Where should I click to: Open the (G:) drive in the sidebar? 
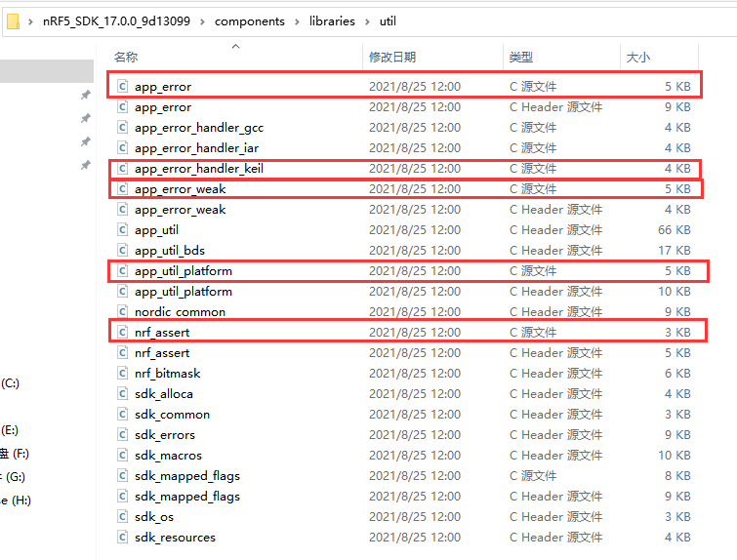coord(13,477)
